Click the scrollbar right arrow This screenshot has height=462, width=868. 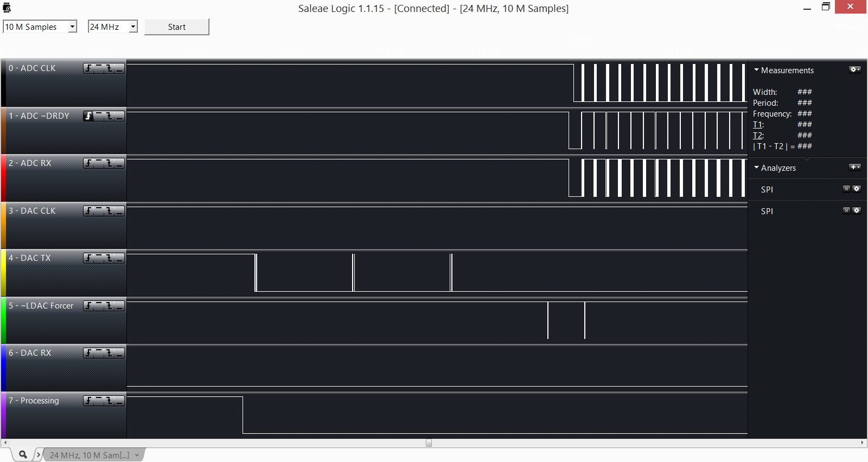click(x=863, y=443)
